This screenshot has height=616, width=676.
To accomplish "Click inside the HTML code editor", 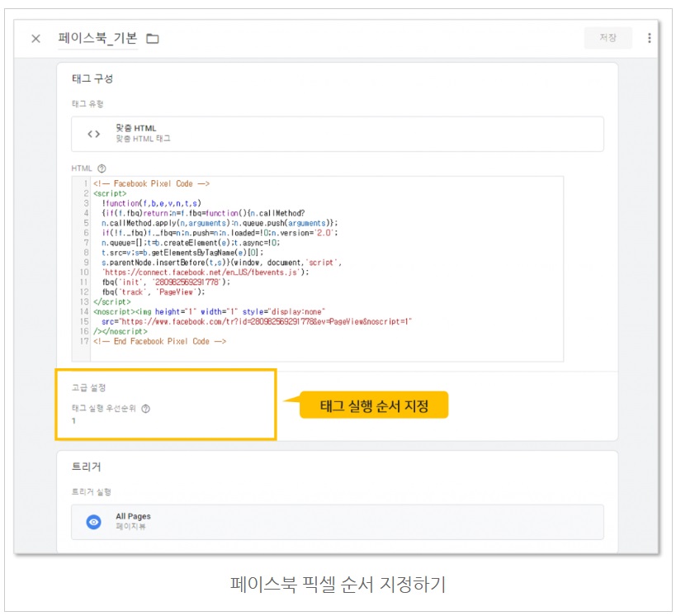I will coord(318,268).
